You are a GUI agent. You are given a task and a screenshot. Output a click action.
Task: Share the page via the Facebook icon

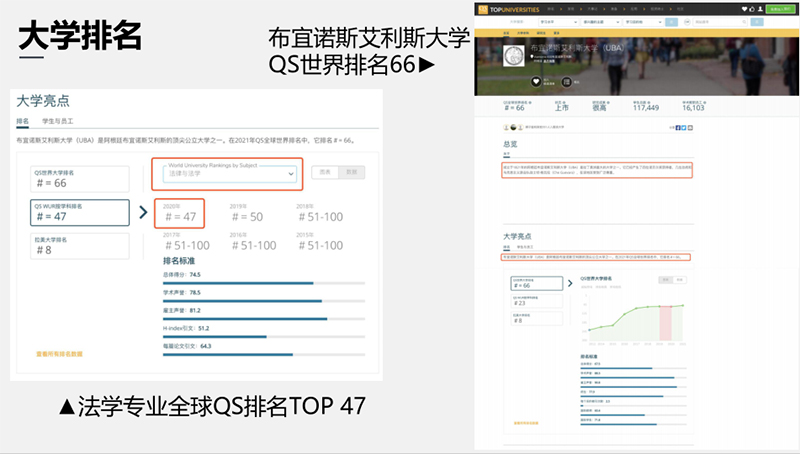click(678, 128)
